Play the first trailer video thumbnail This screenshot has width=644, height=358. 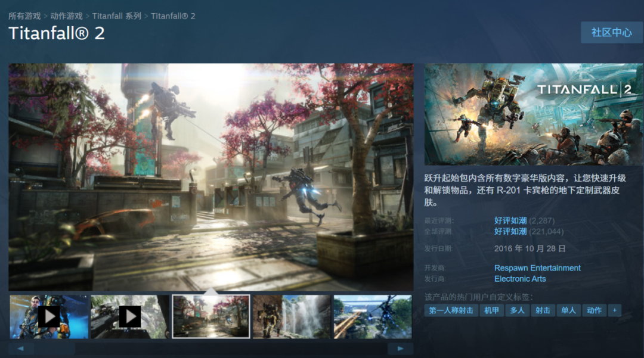click(x=49, y=316)
